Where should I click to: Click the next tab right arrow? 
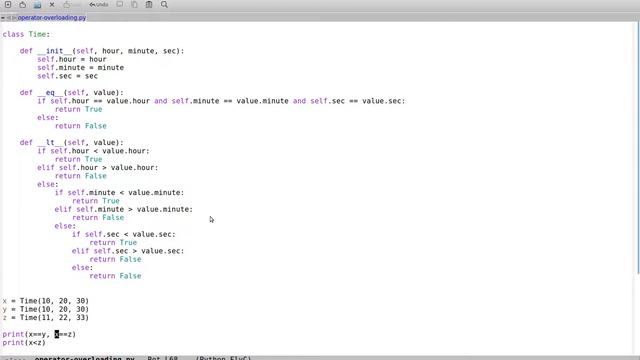coord(14,18)
